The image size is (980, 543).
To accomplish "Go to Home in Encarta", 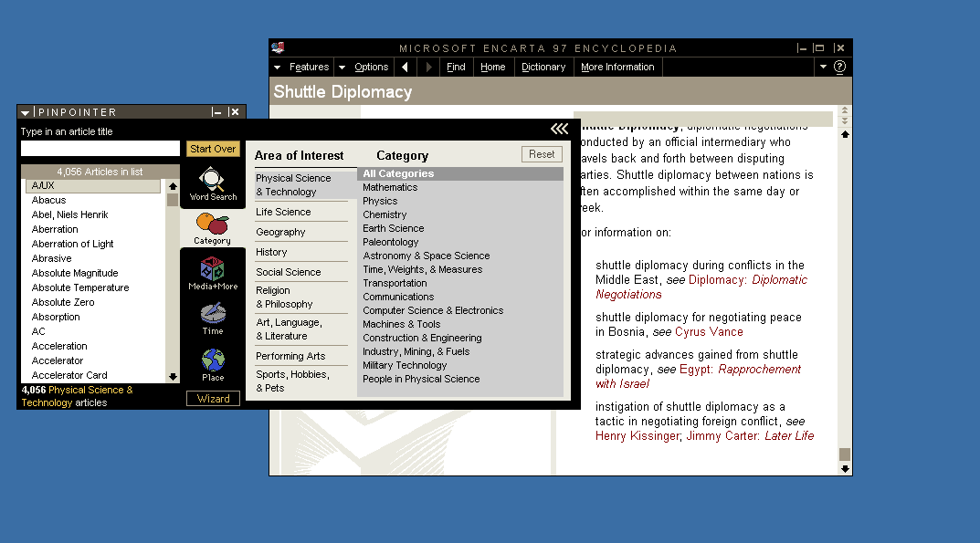I will pyautogui.click(x=492, y=67).
